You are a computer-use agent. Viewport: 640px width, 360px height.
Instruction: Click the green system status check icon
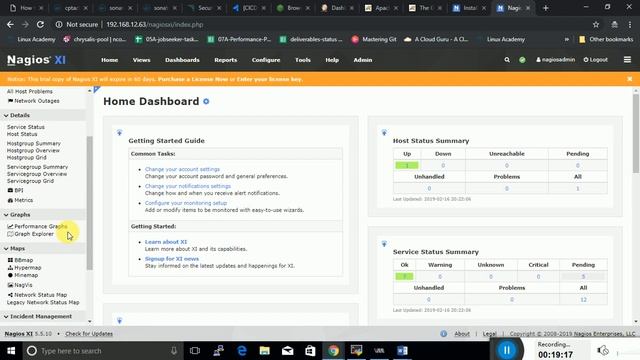coord(522,60)
